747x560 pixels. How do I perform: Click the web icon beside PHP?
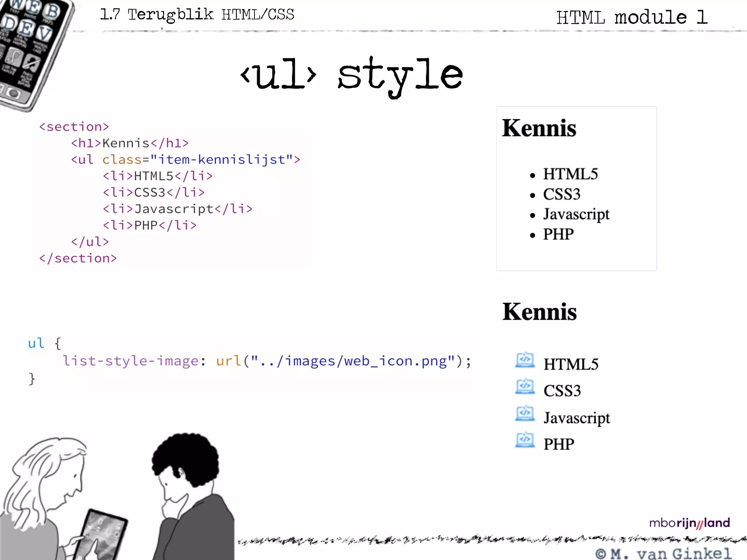click(525, 440)
